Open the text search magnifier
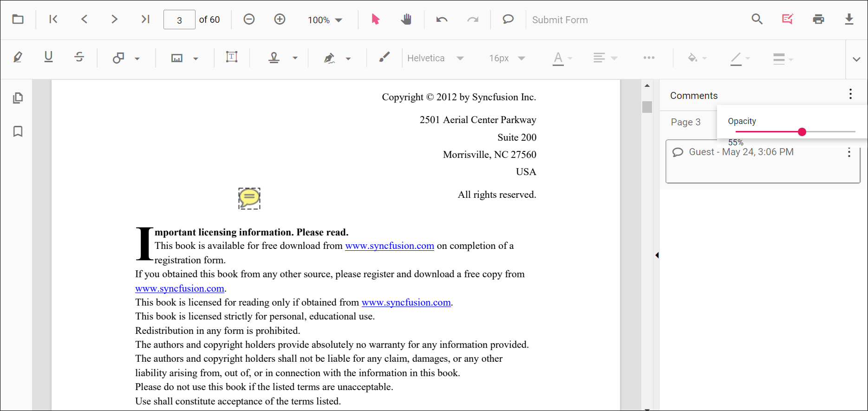 point(757,20)
